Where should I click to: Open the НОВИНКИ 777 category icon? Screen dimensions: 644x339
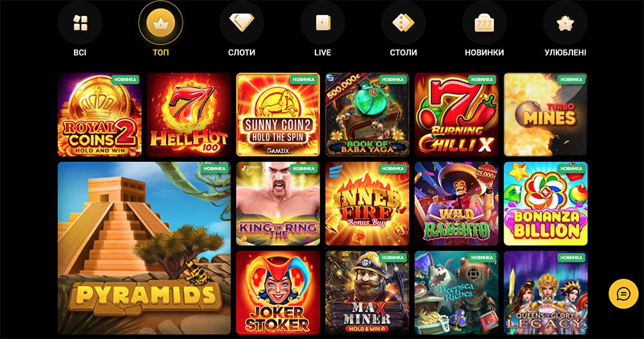tap(484, 23)
